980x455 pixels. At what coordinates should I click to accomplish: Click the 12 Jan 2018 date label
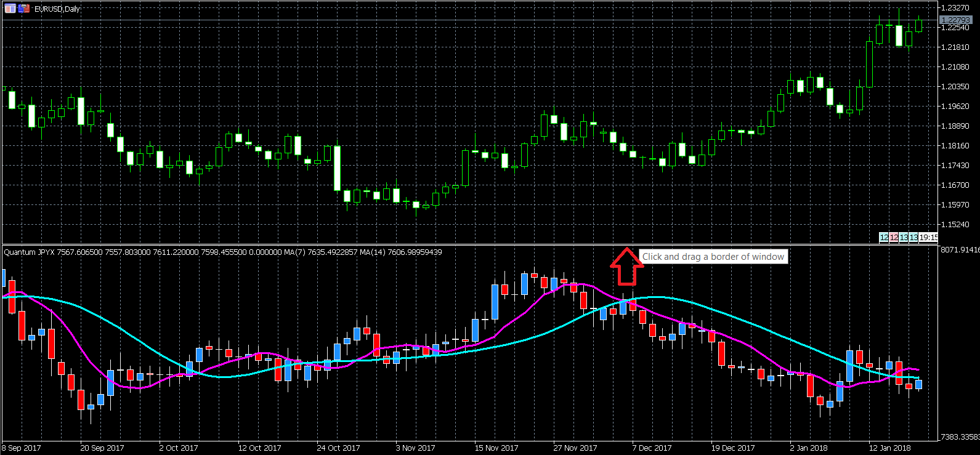889,448
